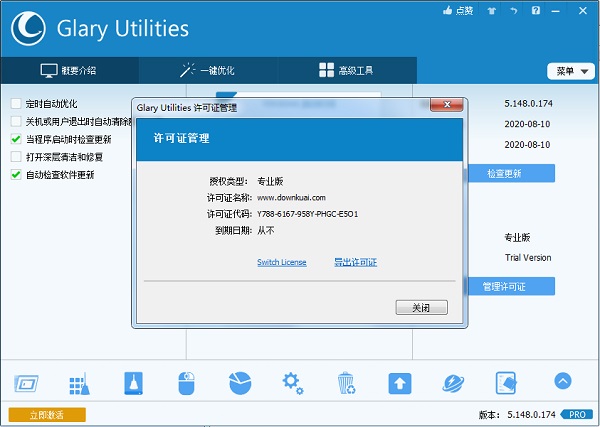The width and height of the screenshot is (600, 427).
Task: Click license name www.downkuai.com text
Action: (291, 198)
